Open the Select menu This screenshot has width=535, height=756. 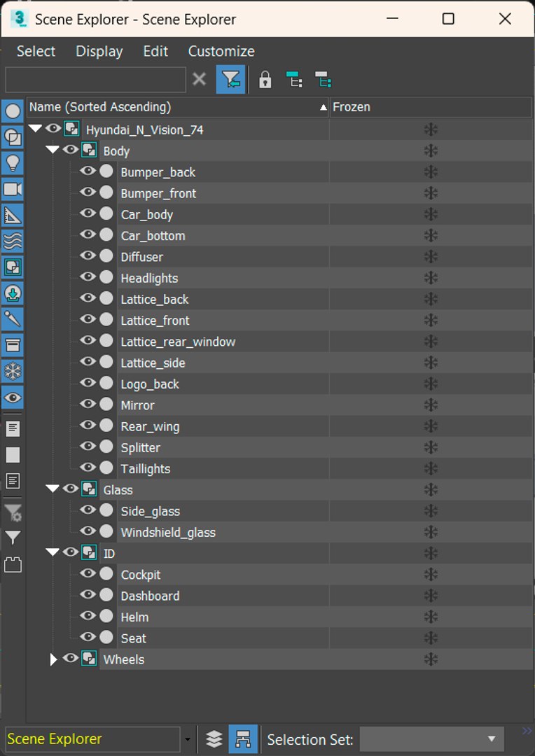click(36, 51)
